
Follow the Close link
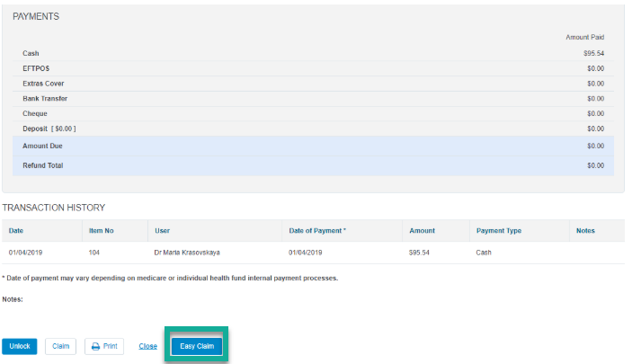[x=148, y=346]
